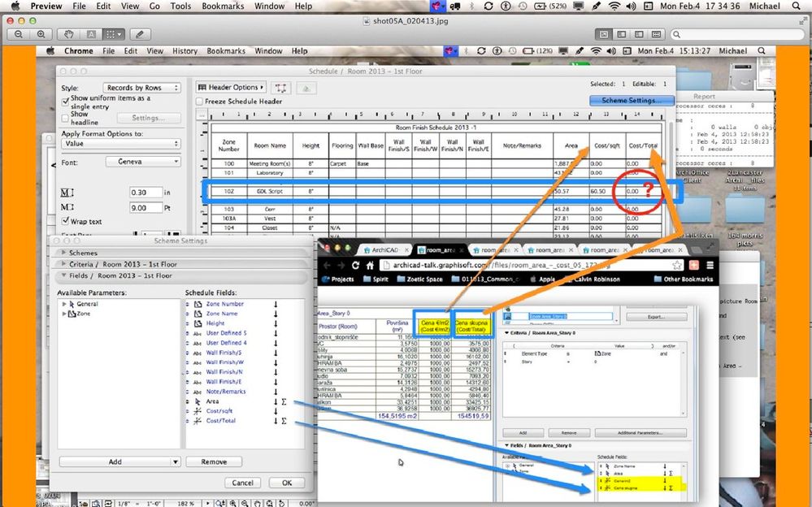Click the Annotate pencil button in Preview
The height and width of the screenshot is (507, 812).
[x=140, y=34]
